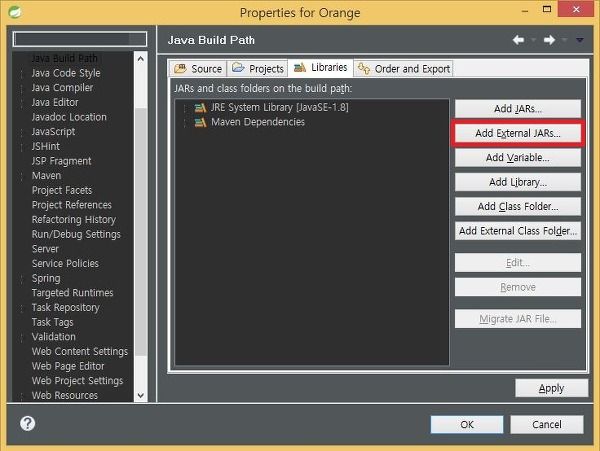Click the Cancel button
Image resolution: width=600 pixels, height=451 pixels.
(x=547, y=425)
